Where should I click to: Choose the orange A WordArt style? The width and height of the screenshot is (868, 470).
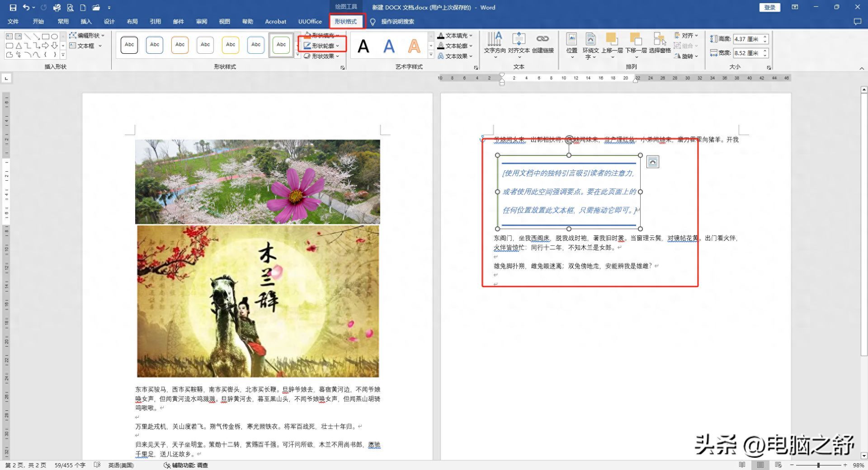pos(414,46)
